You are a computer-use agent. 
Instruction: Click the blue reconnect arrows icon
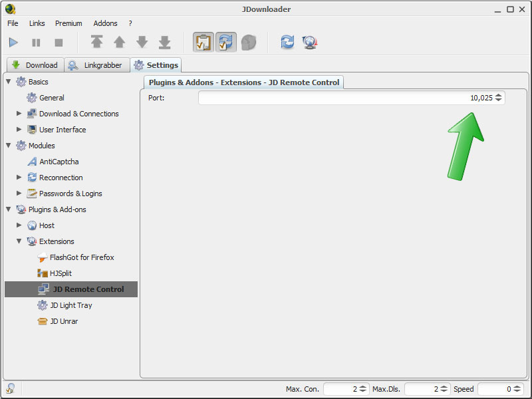[x=287, y=42]
